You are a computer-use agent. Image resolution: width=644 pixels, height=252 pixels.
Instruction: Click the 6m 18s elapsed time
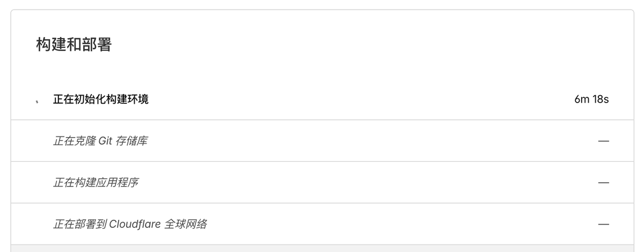pyautogui.click(x=591, y=99)
